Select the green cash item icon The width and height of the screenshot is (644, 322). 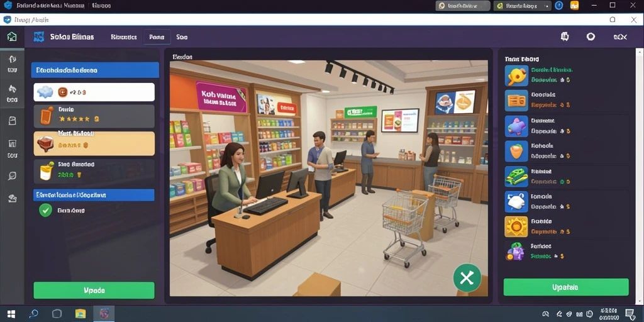tap(516, 177)
